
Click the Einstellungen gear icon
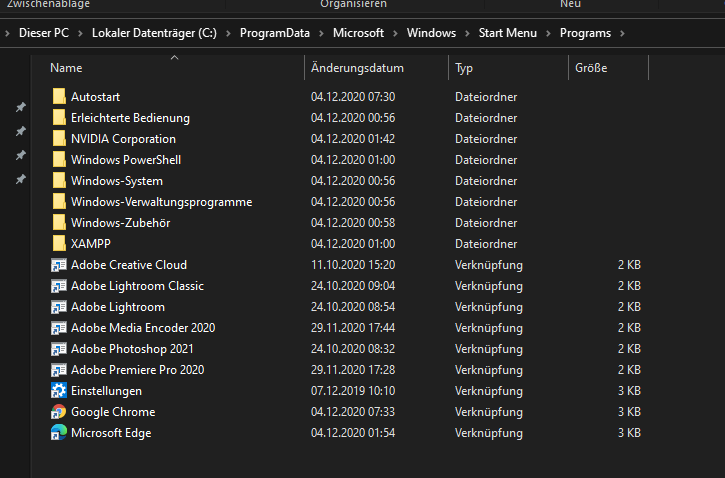tap(59, 391)
